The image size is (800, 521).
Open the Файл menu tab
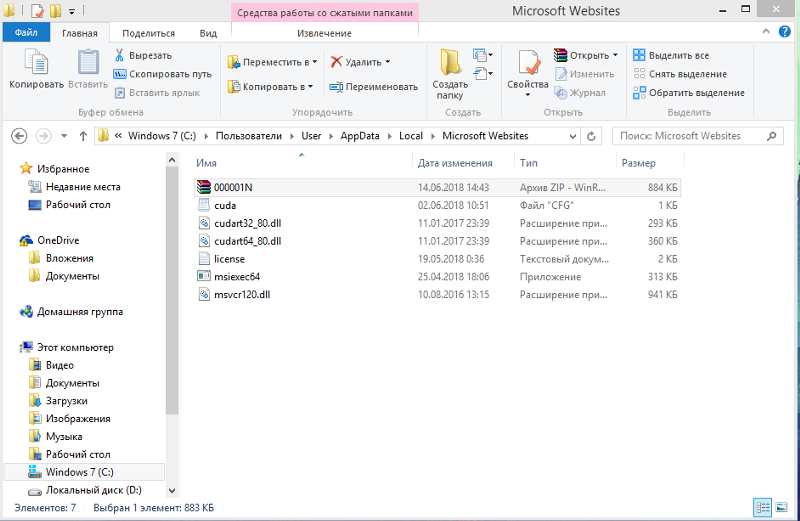[26, 32]
